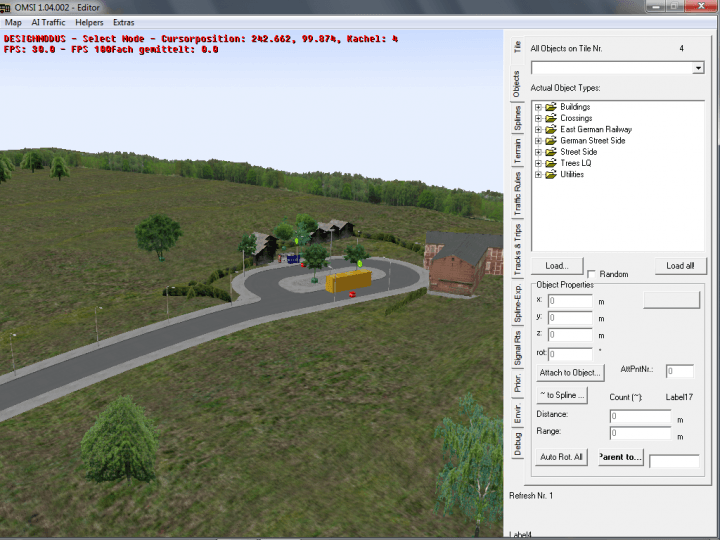
Task: Click the Utilities folder icon
Action: 551,174
